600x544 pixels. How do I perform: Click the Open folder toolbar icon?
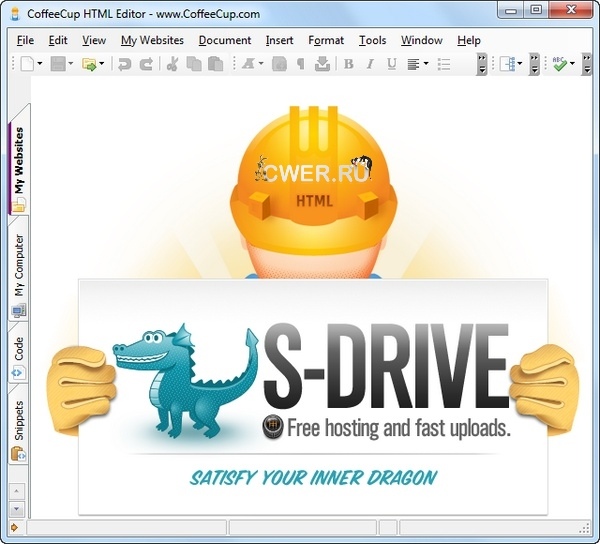click(89, 64)
